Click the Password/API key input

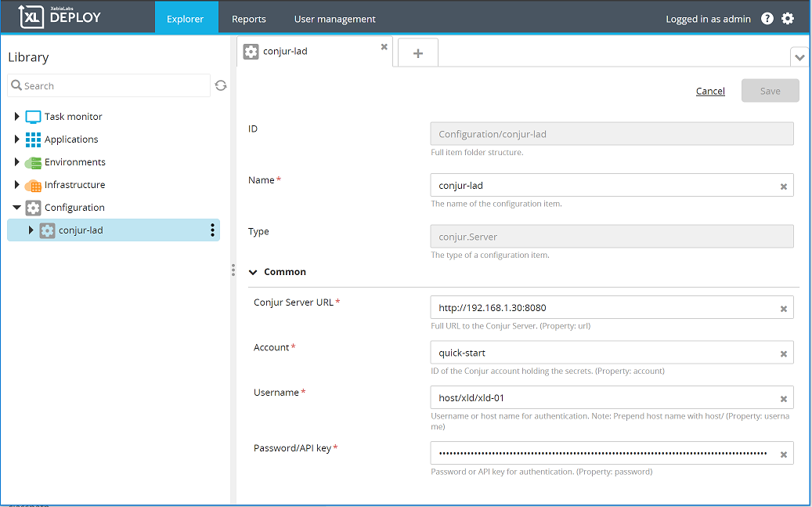tap(612, 453)
